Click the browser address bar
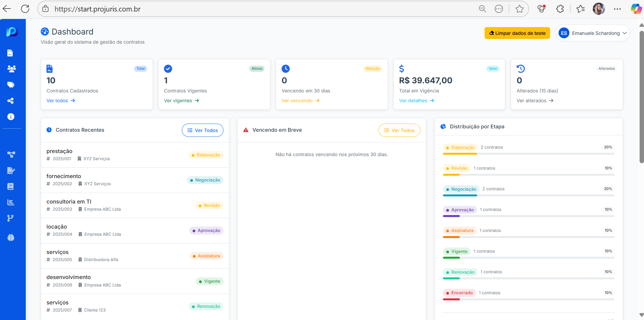Viewport: 644px width, 320px height. pos(203,9)
